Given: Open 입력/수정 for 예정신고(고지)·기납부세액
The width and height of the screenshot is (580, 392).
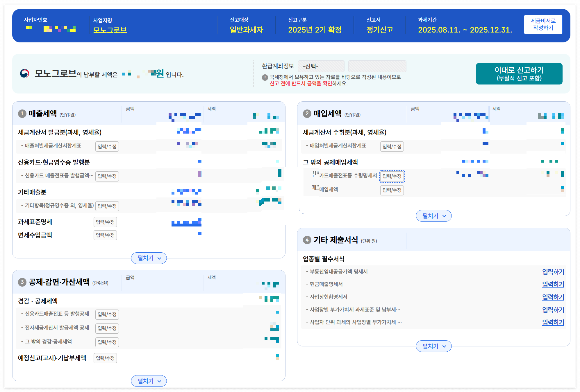Looking at the screenshot, I should (x=105, y=358).
